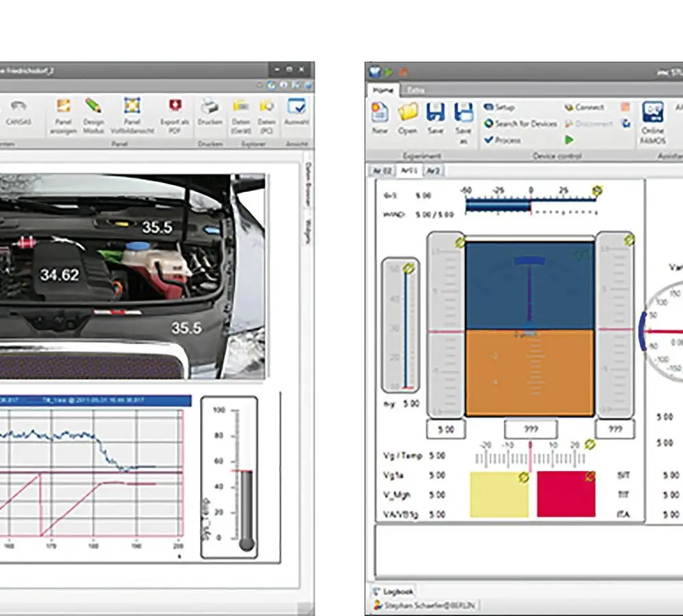This screenshot has height=616, width=683.
Task: Click the narrow vertical blue bar gauge
Action: click(x=401, y=325)
